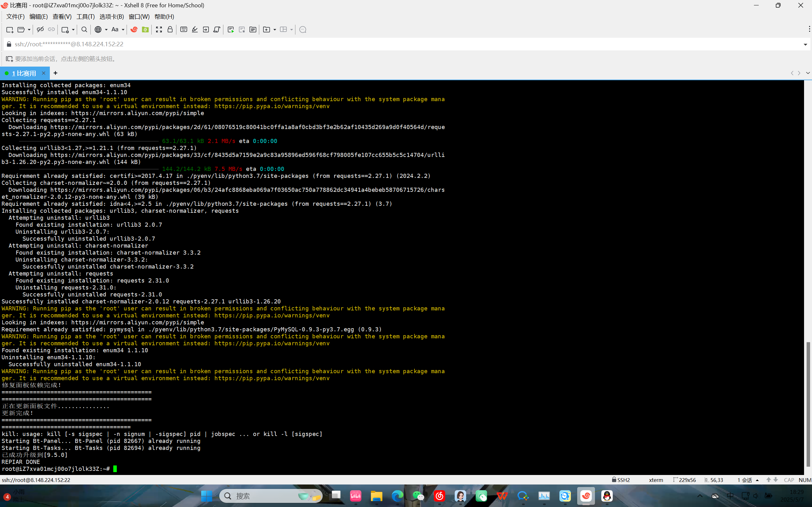Click the status bar up arrow icon
This screenshot has width=812, height=507.
point(769,480)
